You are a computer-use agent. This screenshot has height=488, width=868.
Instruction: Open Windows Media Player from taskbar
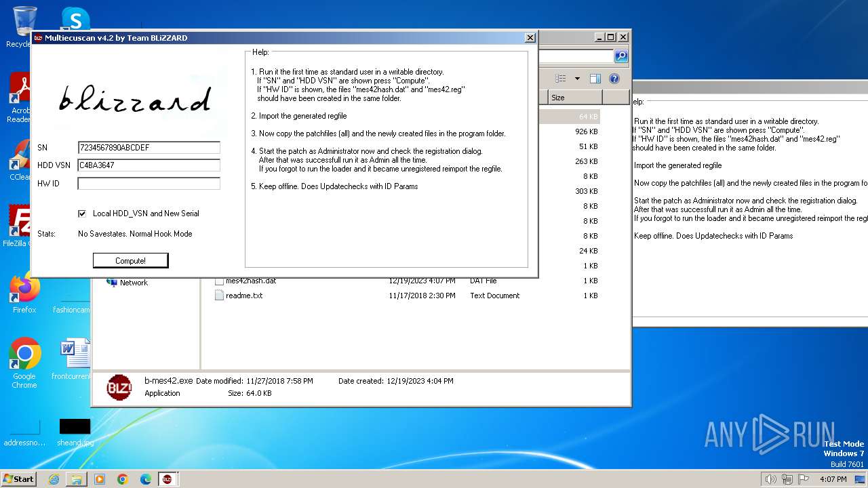click(100, 479)
